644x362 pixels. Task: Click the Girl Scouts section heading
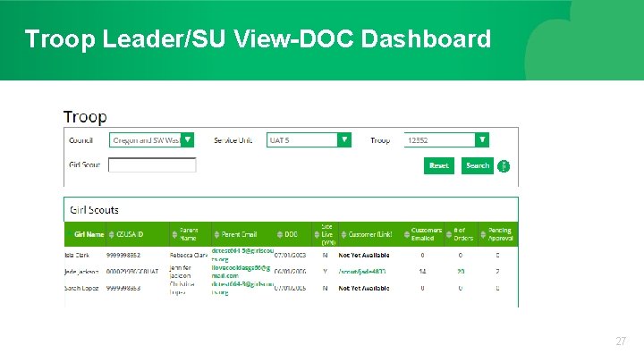[x=94, y=210]
